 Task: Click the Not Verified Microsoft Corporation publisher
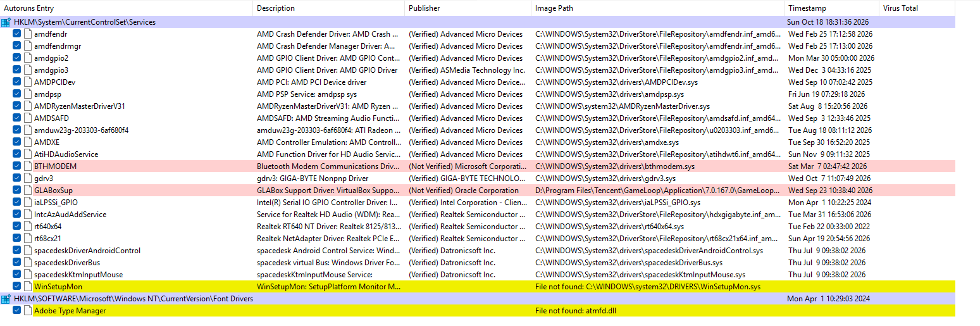coord(467,166)
